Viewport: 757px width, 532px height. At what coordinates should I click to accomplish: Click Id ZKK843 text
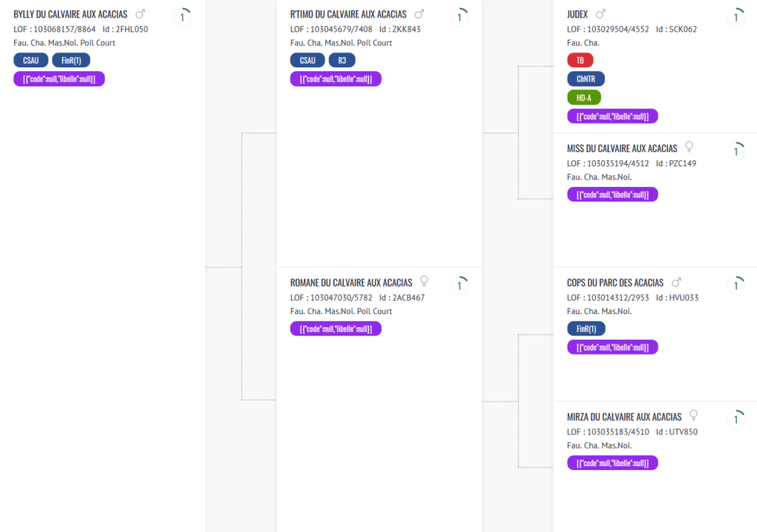click(400, 30)
